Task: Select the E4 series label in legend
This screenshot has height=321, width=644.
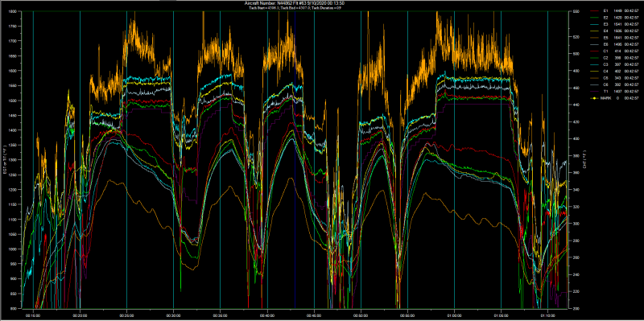Action: pos(606,31)
